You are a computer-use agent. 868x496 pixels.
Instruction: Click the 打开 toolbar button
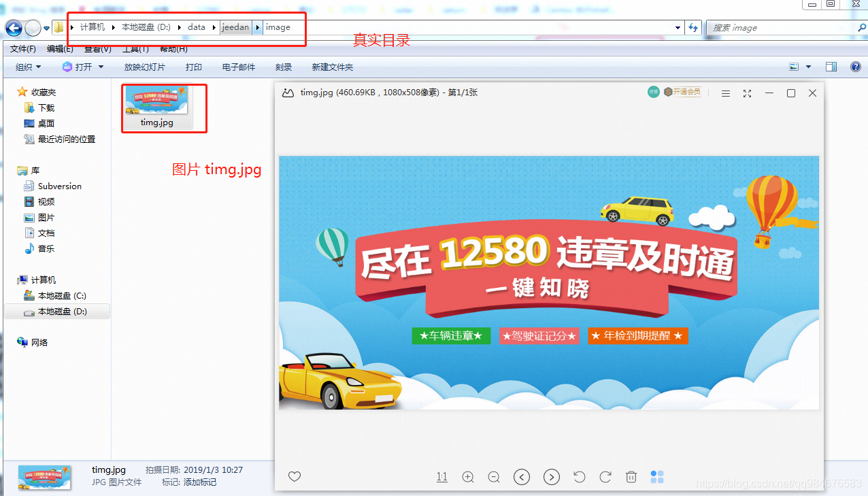(78, 67)
